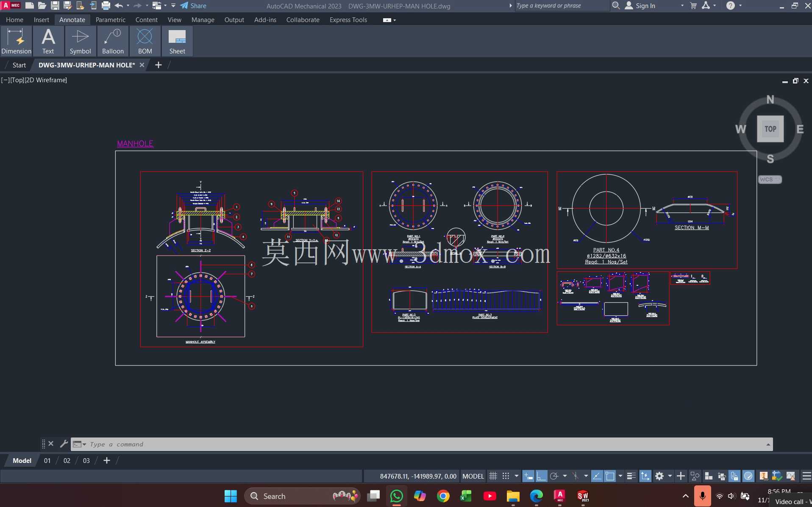Click the Plot printer icon in quick access toolbar
Viewport: 812px width, 507px height.
tap(106, 6)
